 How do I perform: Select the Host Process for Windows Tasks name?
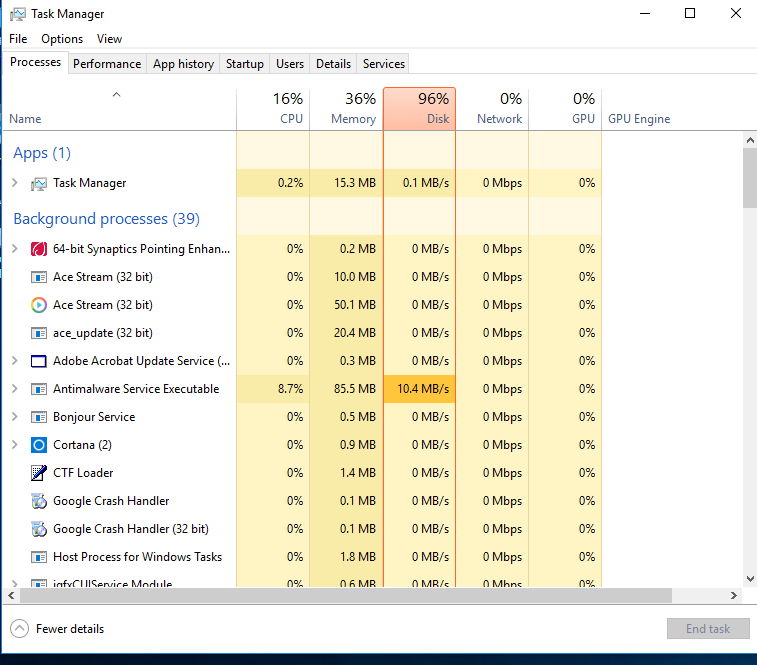[x=138, y=557]
